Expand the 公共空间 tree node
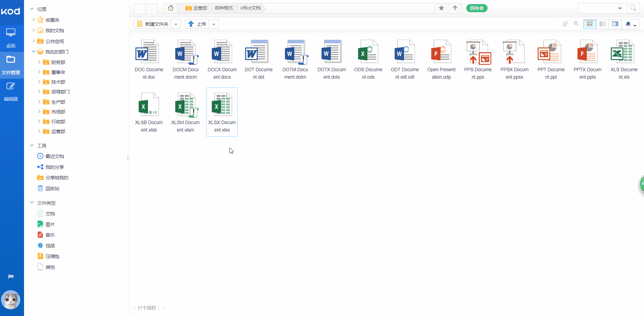This screenshot has height=316, width=644. click(x=34, y=41)
